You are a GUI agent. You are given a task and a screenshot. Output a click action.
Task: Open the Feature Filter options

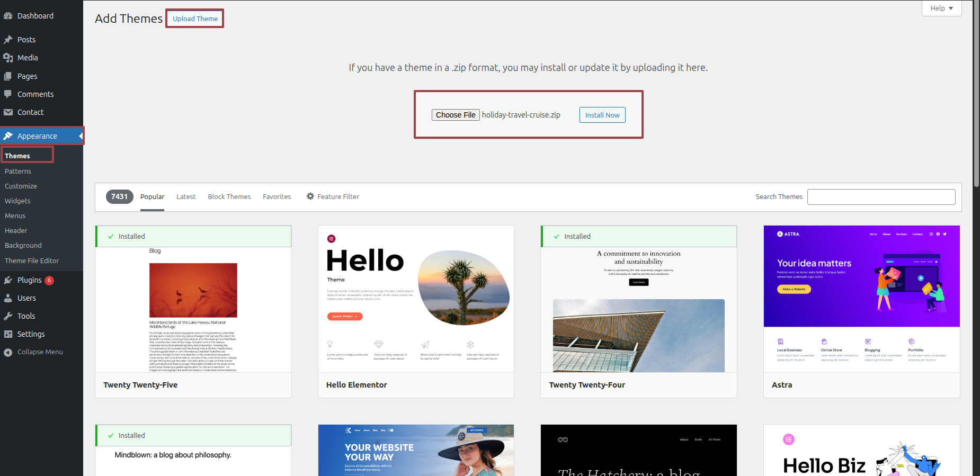pyautogui.click(x=333, y=196)
